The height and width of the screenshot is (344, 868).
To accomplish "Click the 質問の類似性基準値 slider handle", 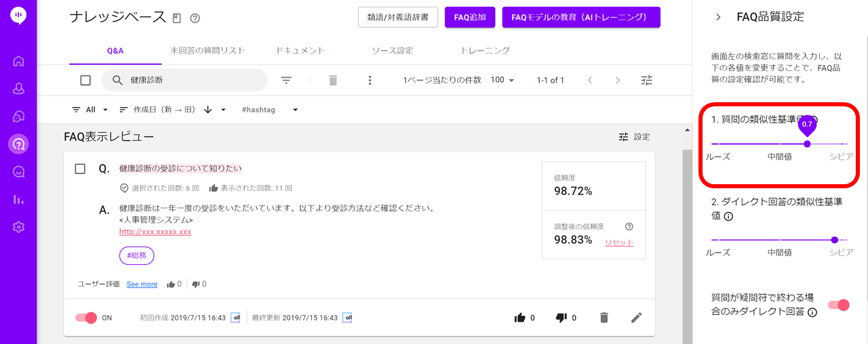I will click(807, 144).
